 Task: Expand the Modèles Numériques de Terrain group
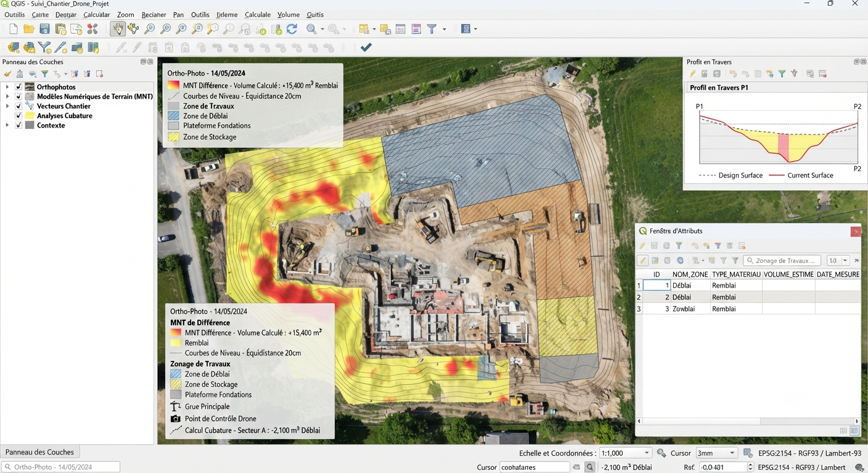pyautogui.click(x=7, y=97)
